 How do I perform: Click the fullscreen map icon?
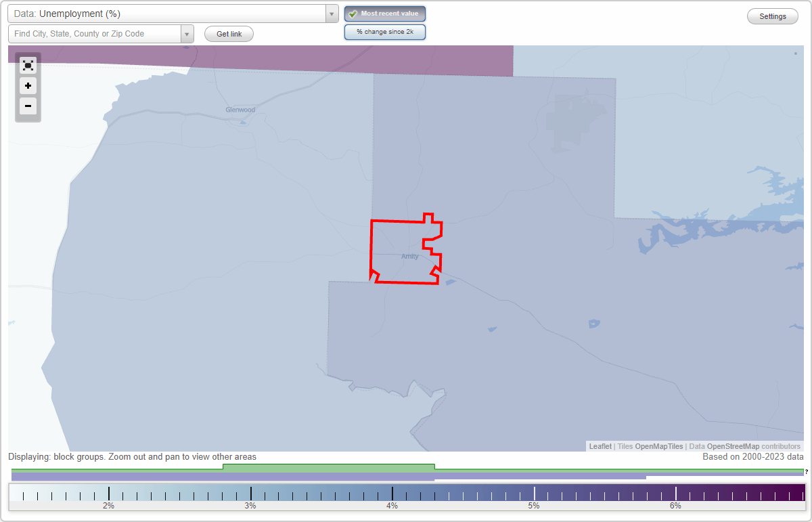click(x=28, y=65)
